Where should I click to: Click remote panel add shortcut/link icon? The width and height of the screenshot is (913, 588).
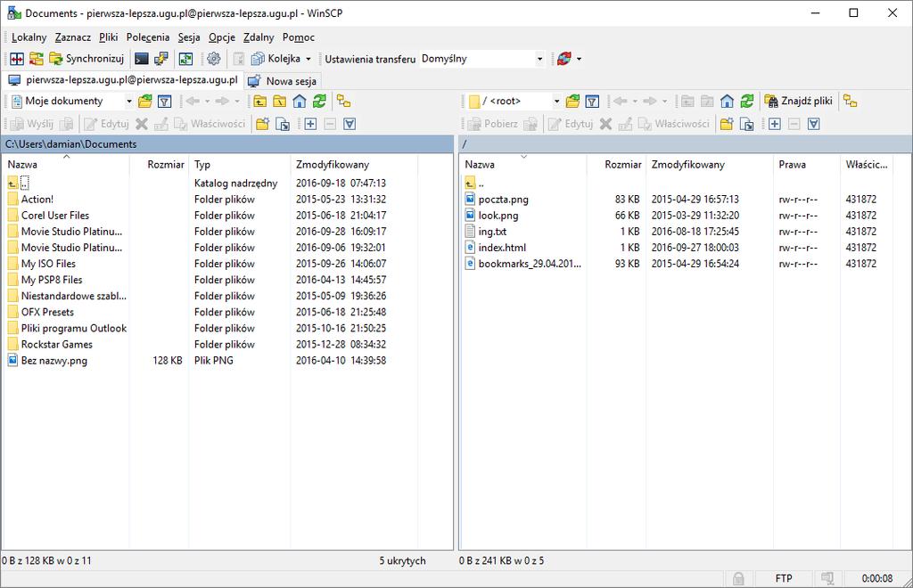pos(746,124)
